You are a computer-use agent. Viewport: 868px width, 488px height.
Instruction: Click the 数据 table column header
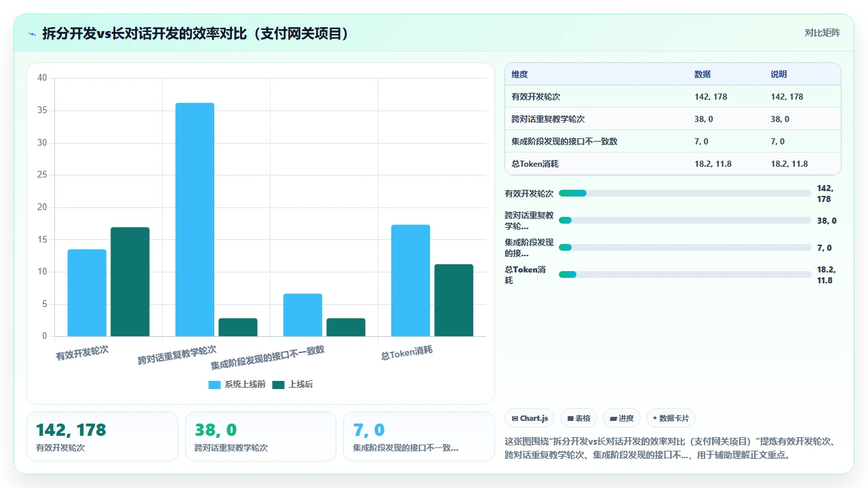point(703,75)
